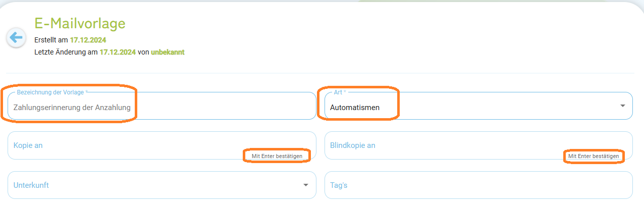Screen dimensions: 644x206
Task: Click the Bezeichnung der Vorlage input field
Action: point(162,106)
